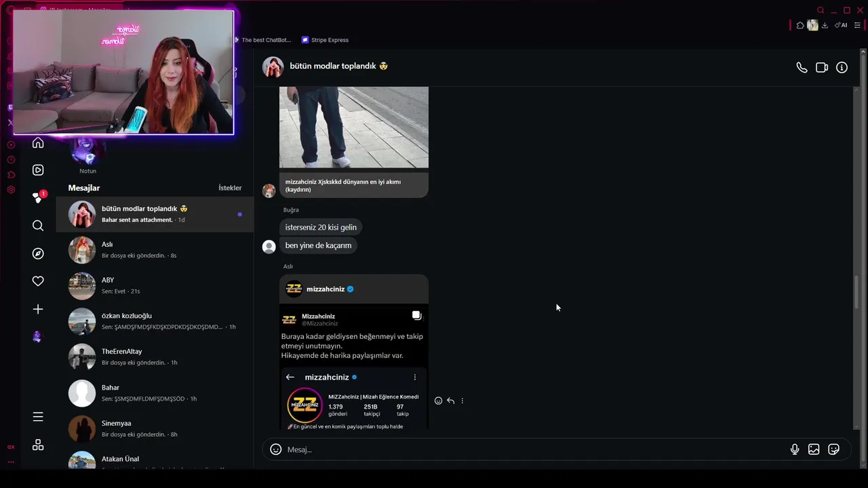Screen dimensions: 868x488
Task: React to the shared post with emoji
Action: click(438, 401)
